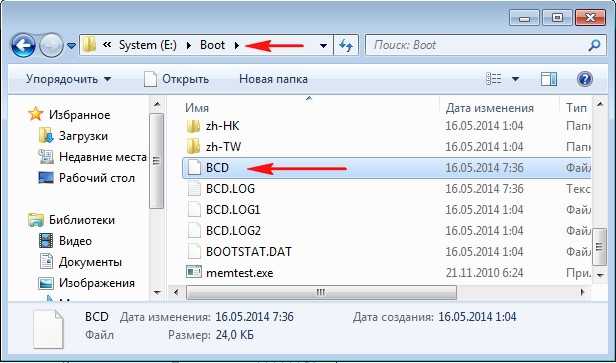616x363 pixels.
Task: Select the BCD file row
Action: point(388,168)
